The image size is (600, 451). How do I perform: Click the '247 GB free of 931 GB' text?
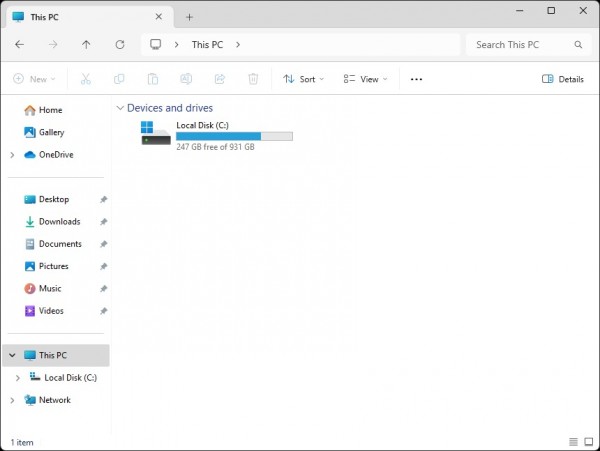215,147
